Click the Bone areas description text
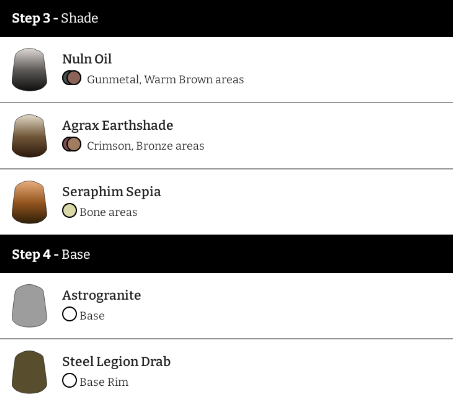Viewport: 453px width, 403px height. point(108,212)
